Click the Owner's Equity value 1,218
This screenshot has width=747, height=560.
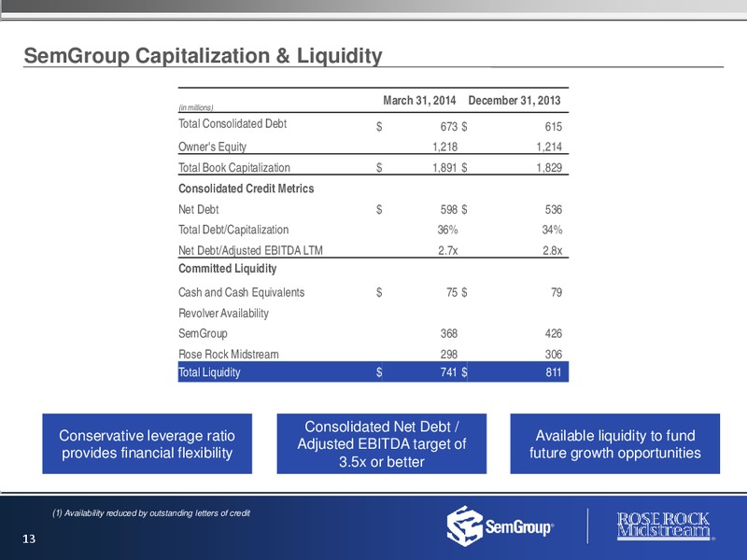[445, 147]
